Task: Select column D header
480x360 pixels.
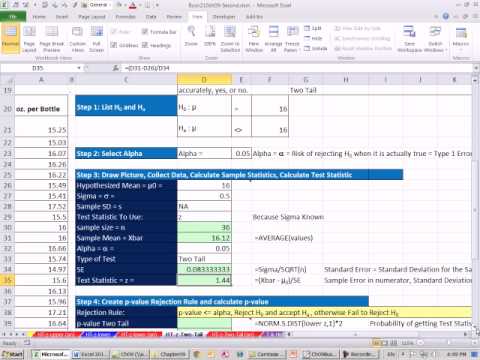Action: point(204,80)
